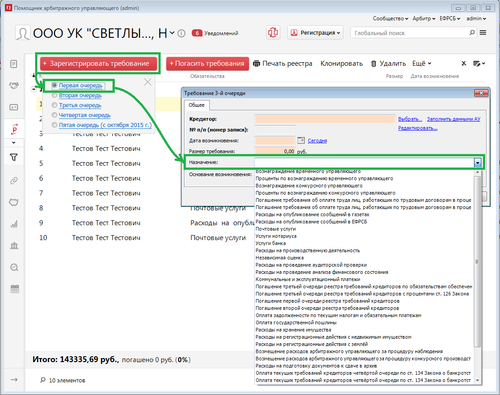Image resolution: width=500 pixels, height=395 pixels.
Task: Expand the Ещё toolbar dropdown
Action: click(422, 63)
